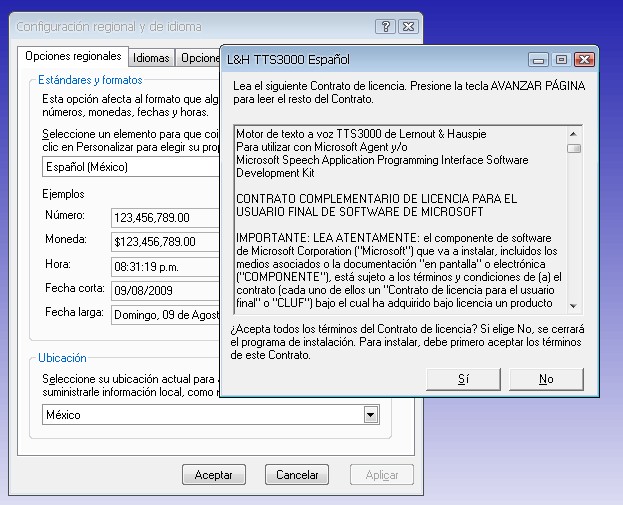Close the L&H TTS3000 Español dialog
This screenshot has height=505, width=623.
point(584,60)
